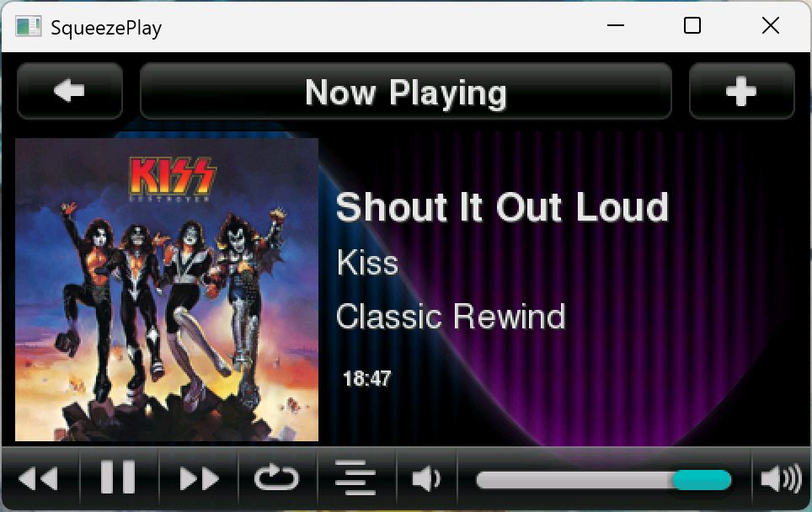This screenshot has width=812, height=512.
Task: Click the SqueezePlay app icon in title bar
Action: [28, 26]
